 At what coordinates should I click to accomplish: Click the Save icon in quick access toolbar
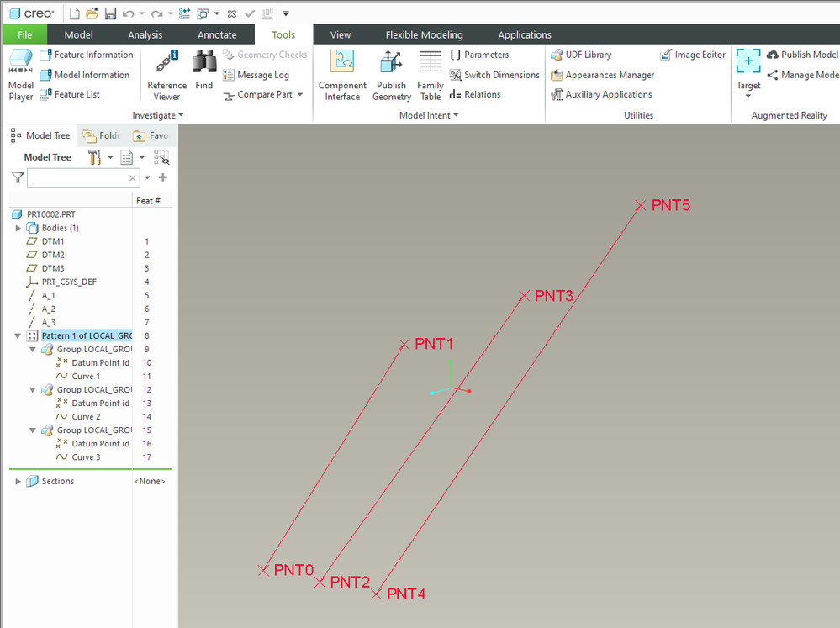click(x=111, y=13)
